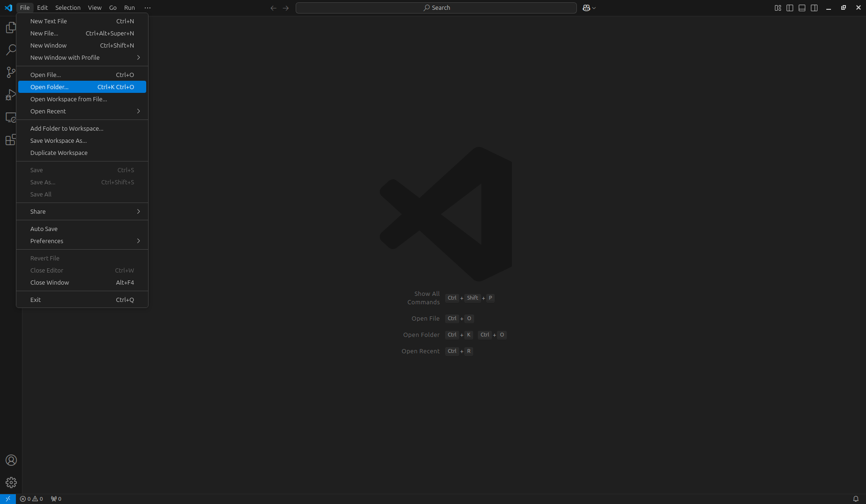Click the Search command center field
This screenshot has width=866, height=504.
436,8
